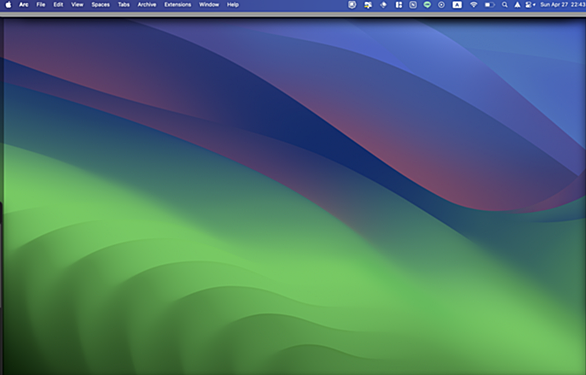Viewport: 586px width, 375px height.
Task: Open the View menu
Action: pos(77,5)
